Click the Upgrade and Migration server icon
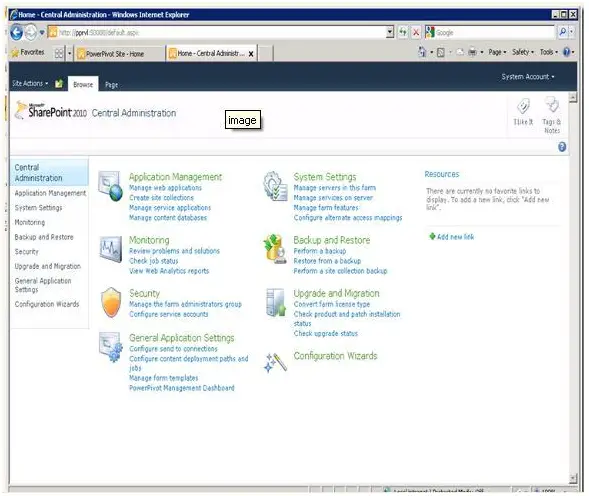Screen dimensions: 589x496 [275, 302]
